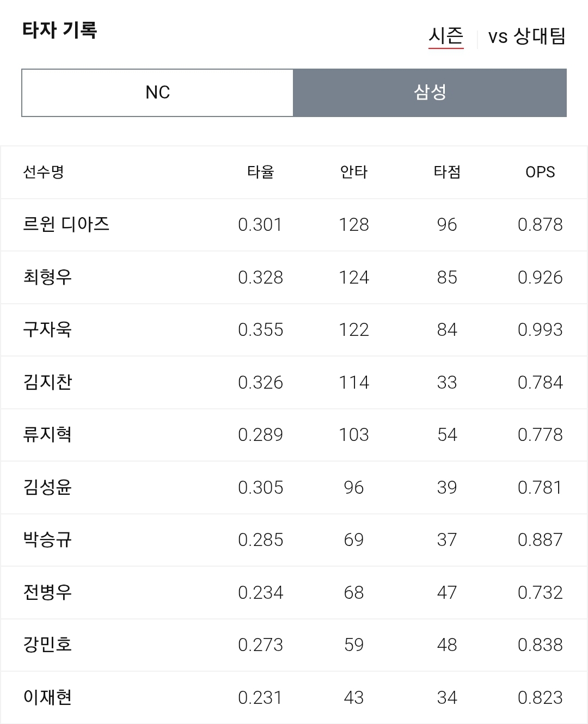Open player 김성윤
Viewport: 588px width, 724px height.
[47, 487]
